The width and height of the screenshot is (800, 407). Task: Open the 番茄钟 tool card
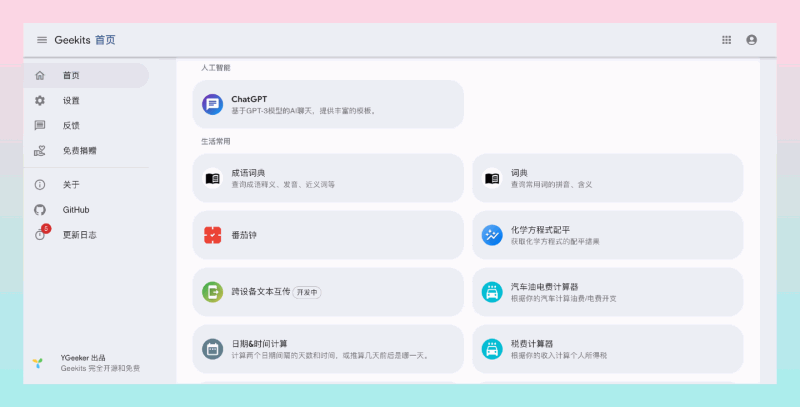pyautogui.click(x=328, y=235)
